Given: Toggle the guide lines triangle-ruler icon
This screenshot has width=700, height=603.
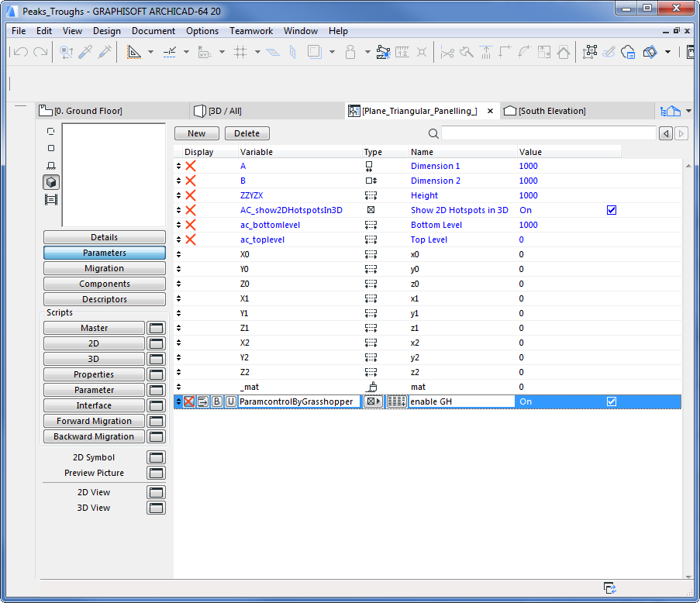Looking at the screenshot, I should 134,52.
